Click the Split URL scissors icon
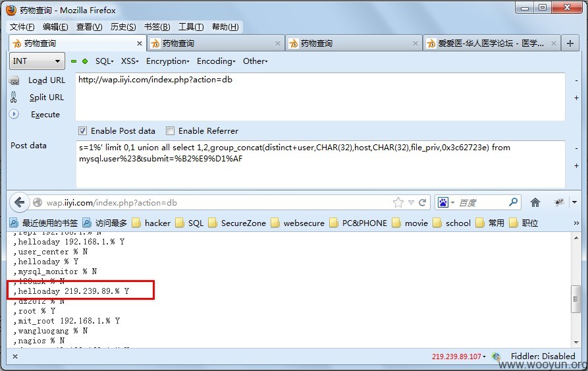This screenshot has height=371, width=588. (x=14, y=97)
